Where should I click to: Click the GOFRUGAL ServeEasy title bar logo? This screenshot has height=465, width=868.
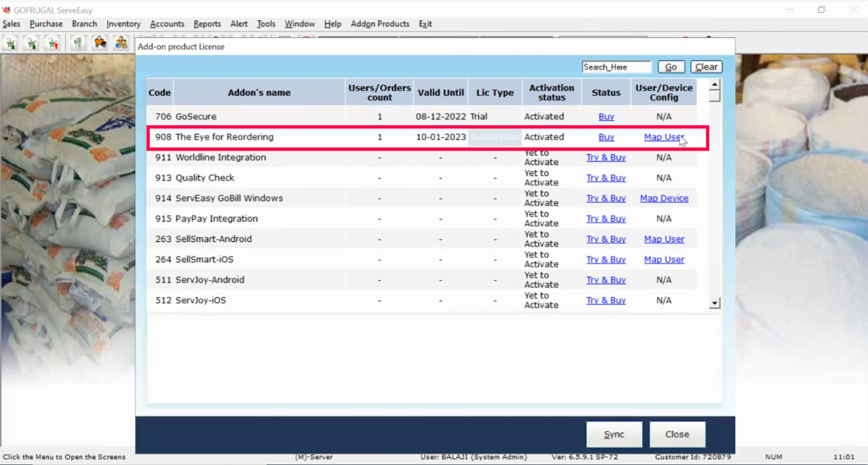point(6,10)
